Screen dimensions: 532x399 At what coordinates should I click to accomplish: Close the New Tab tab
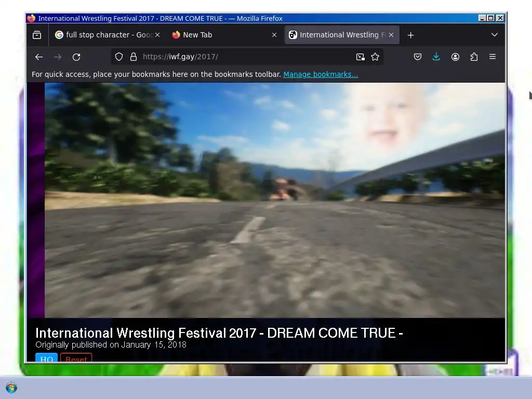click(274, 35)
